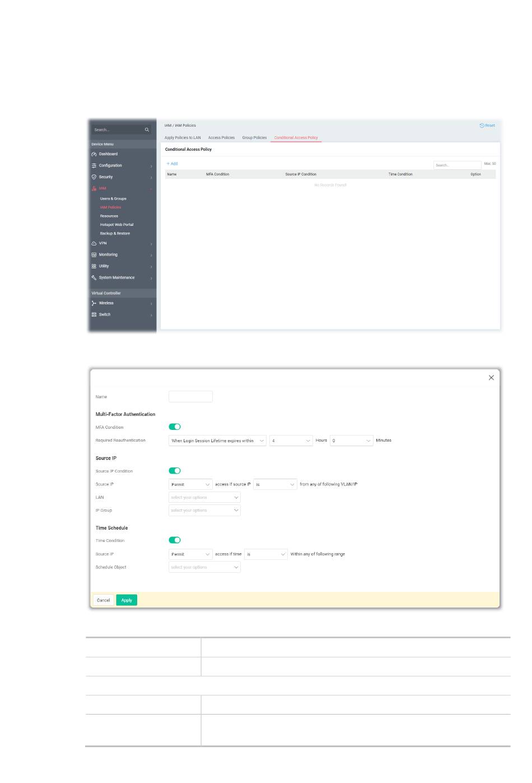Viewport: 532px width, 783px height.
Task: Toggle the Source IP Condition switch
Action: 175,471
